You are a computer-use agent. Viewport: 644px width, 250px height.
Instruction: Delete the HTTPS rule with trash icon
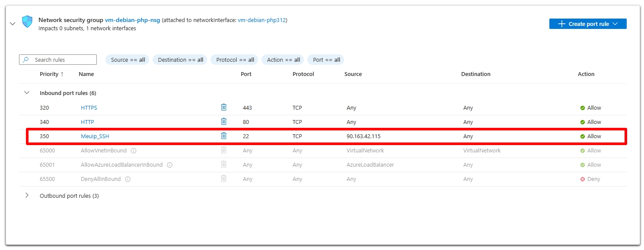[x=223, y=107]
